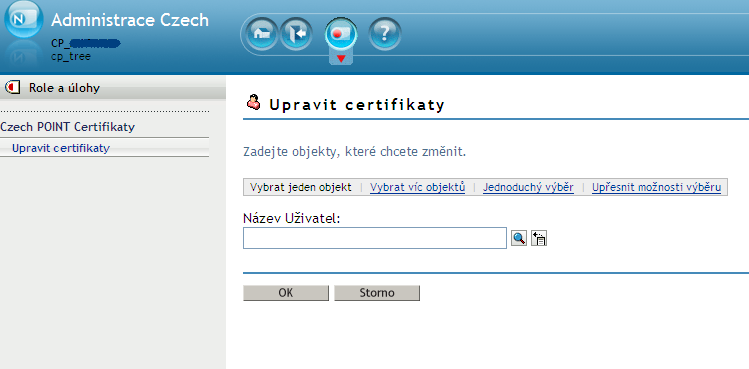
Task: Click the Administrace Czech title text
Action: click(130, 21)
